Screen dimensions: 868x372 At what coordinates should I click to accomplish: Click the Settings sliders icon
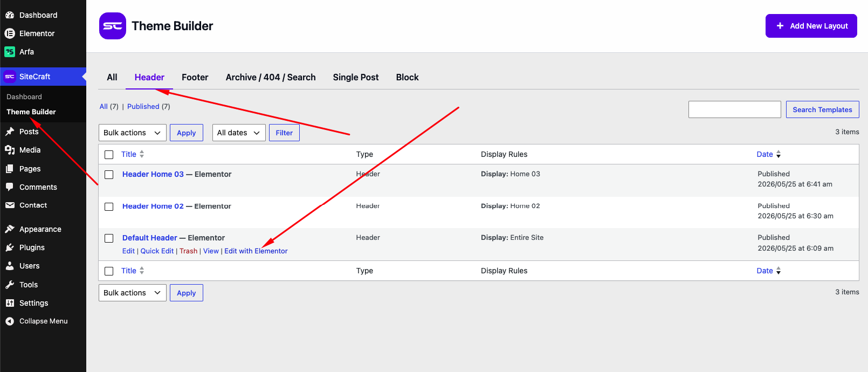[10, 303]
